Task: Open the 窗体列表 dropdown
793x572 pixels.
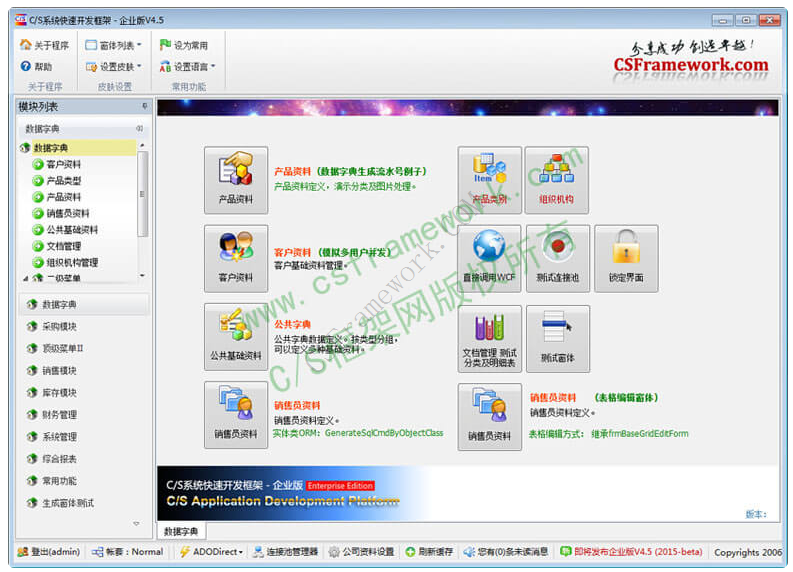Action: (114, 45)
